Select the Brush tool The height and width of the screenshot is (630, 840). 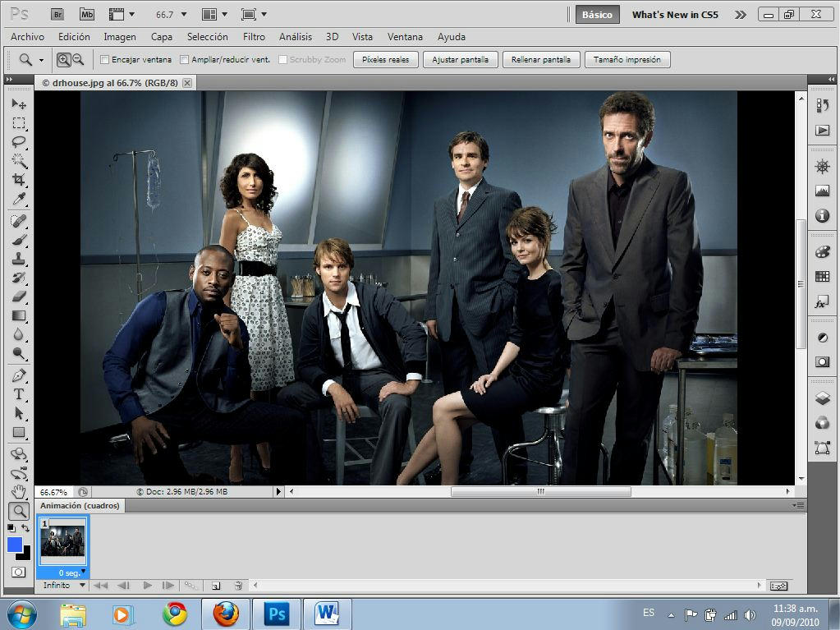pyautogui.click(x=19, y=240)
